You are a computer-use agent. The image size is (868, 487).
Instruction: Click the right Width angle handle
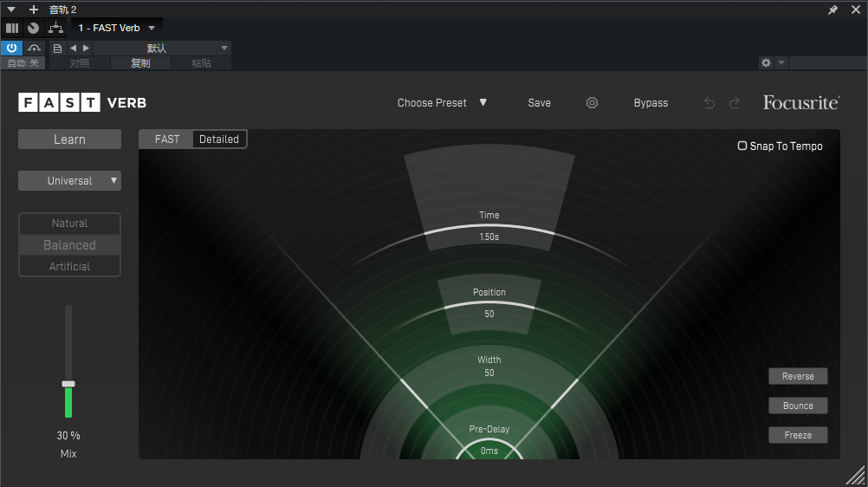pos(565,394)
